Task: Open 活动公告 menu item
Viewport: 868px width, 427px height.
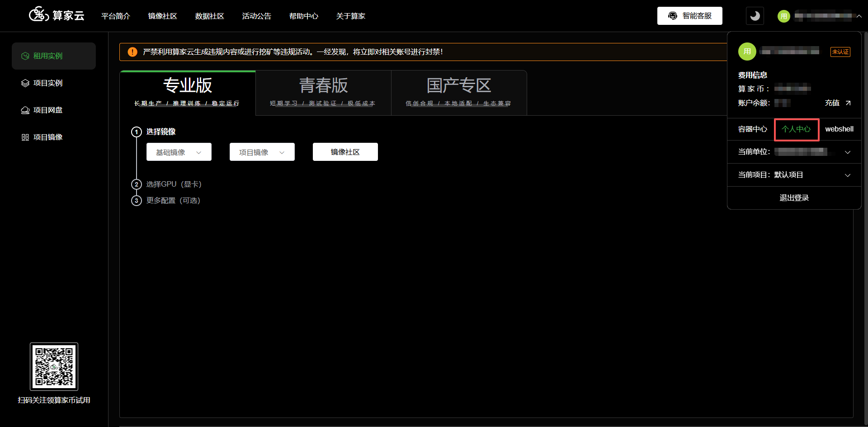Action: (257, 16)
